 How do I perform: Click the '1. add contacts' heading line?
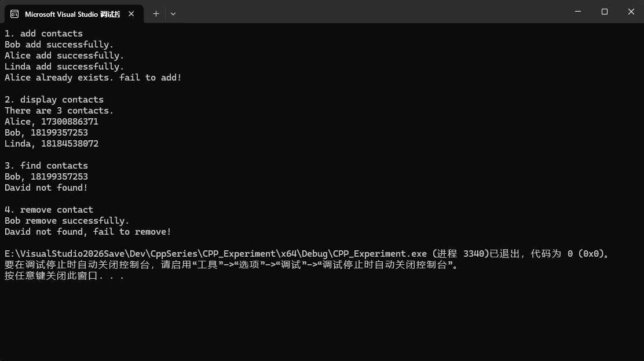[x=43, y=33]
